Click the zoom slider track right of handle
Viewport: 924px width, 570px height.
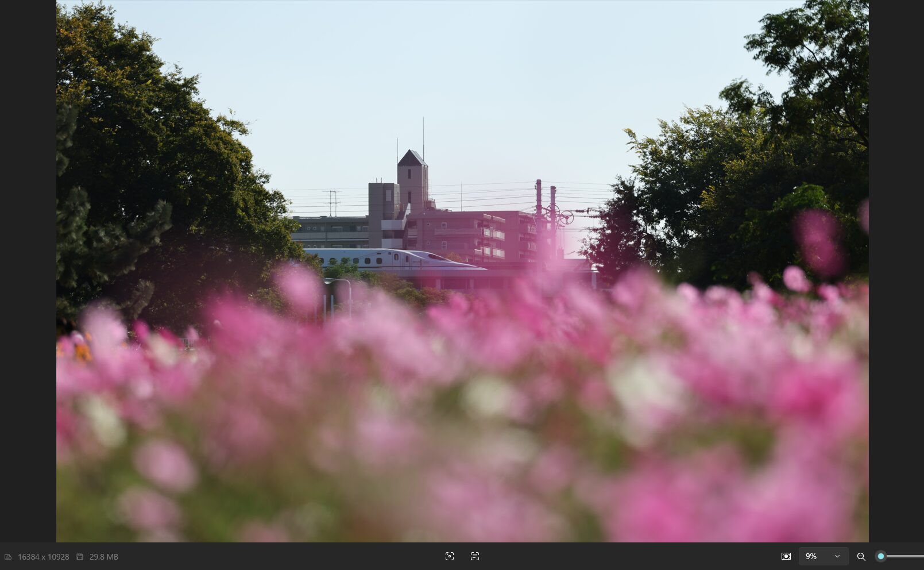point(907,556)
